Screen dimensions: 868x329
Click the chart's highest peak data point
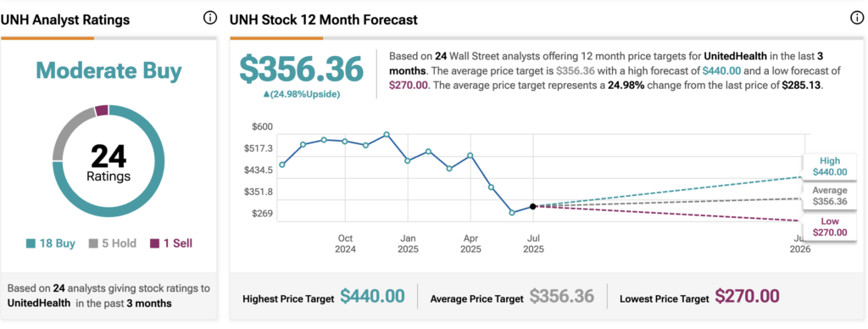coord(387,135)
